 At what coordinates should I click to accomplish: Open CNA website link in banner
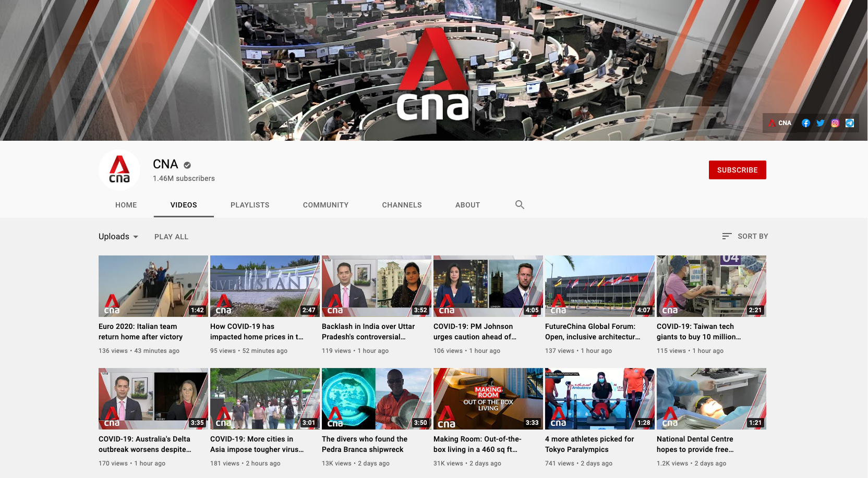coord(780,123)
